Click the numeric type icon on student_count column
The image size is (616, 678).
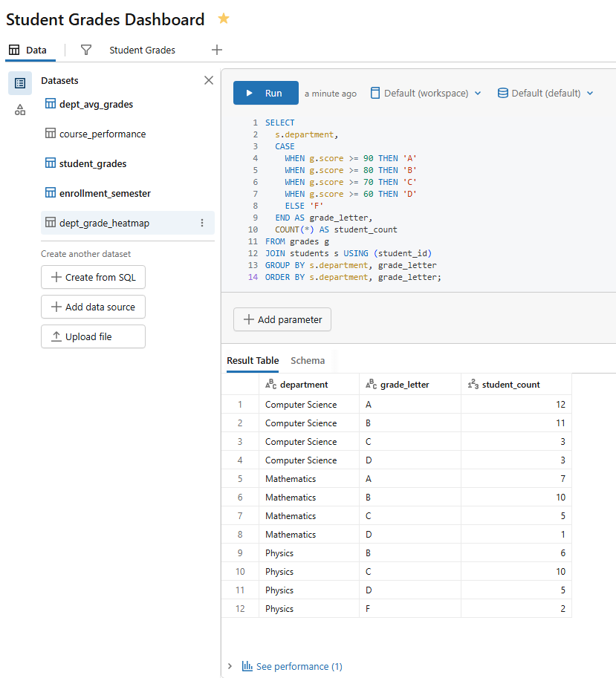tap(473, 385)
